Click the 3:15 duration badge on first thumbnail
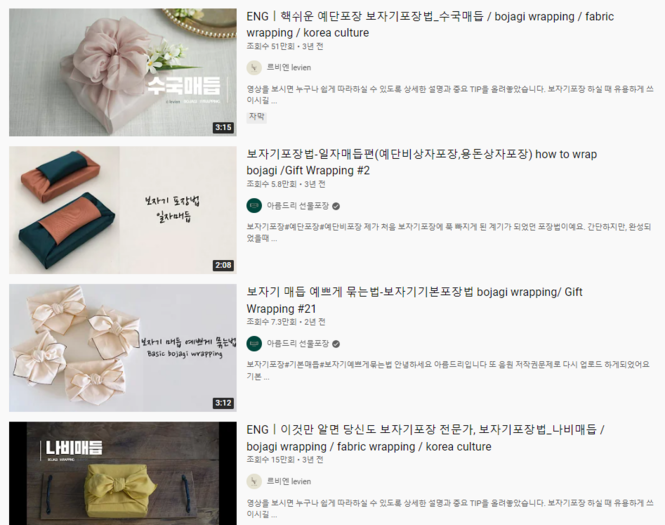The image size is (665, 525). pos(223,127)
